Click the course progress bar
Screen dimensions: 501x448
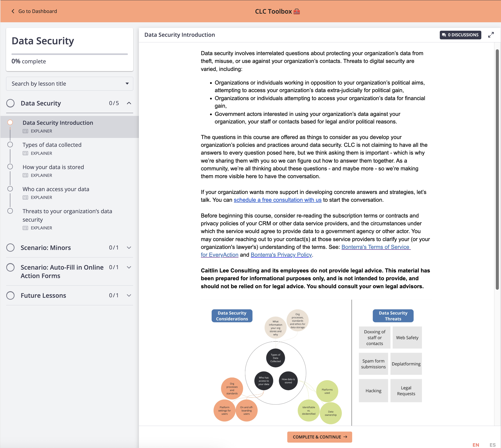click(69, 54)
